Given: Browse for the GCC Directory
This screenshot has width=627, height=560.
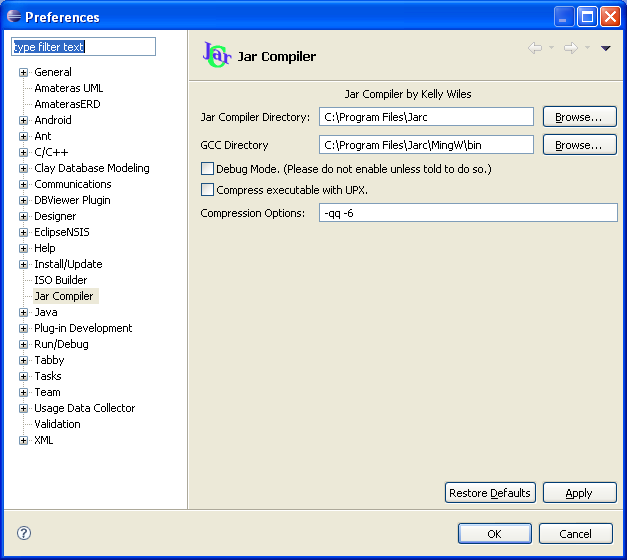Looking at the screenshot, I should click(579, 145).
